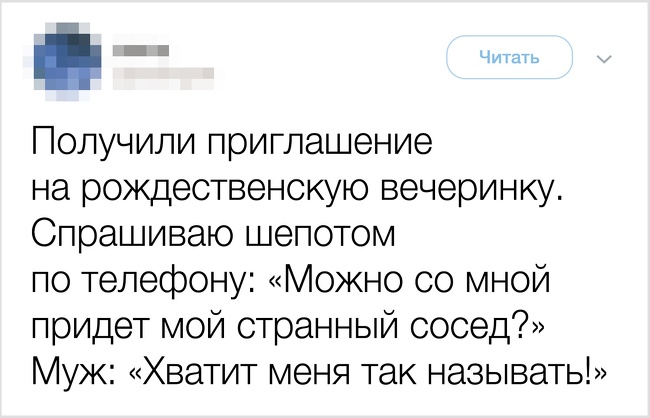
Task: Expand the chevron menu beside Читать
Action: [604, 60]
